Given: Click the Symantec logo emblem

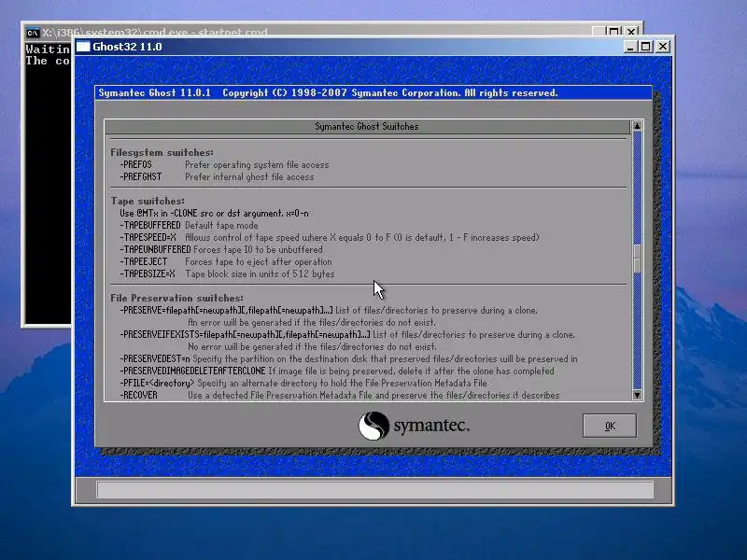Looking at the screenshot, I should tap(374, 426).
